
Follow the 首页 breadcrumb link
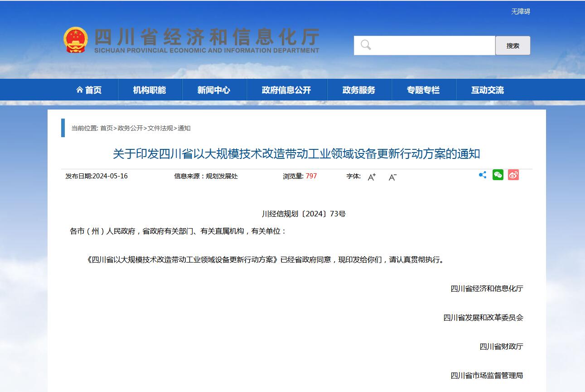(106, 128)
